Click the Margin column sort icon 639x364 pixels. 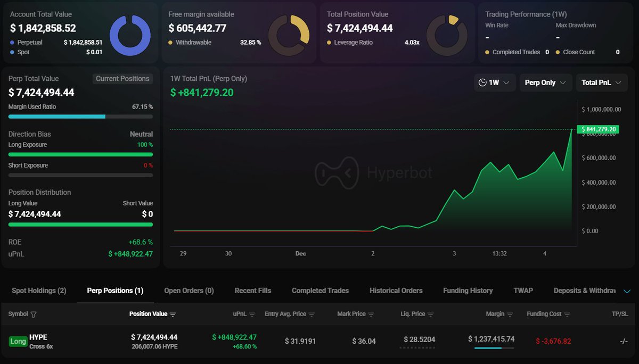(510, 315)
